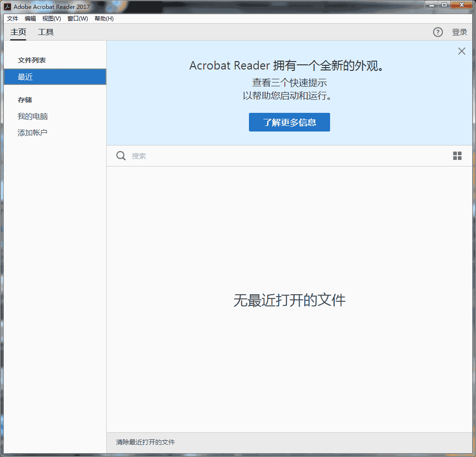Open the 编辑 menu
This screenshot has width=476, height=457.
tap(30, 19)
